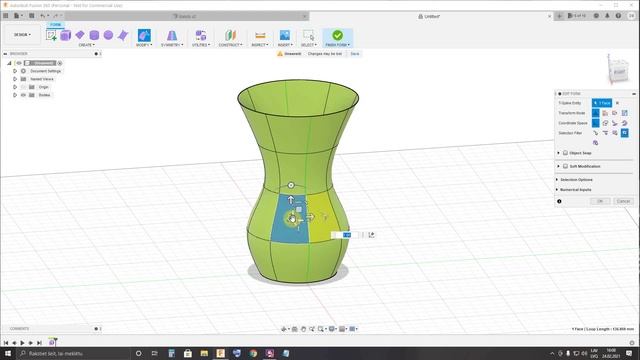Select the edge Selection Filter icon
The height and width of the screenshot is (360, 640).
coord(605,133)
